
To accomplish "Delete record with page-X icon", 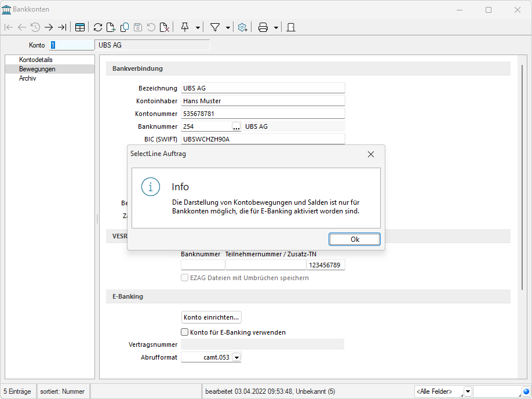I will tap(165, 27).
